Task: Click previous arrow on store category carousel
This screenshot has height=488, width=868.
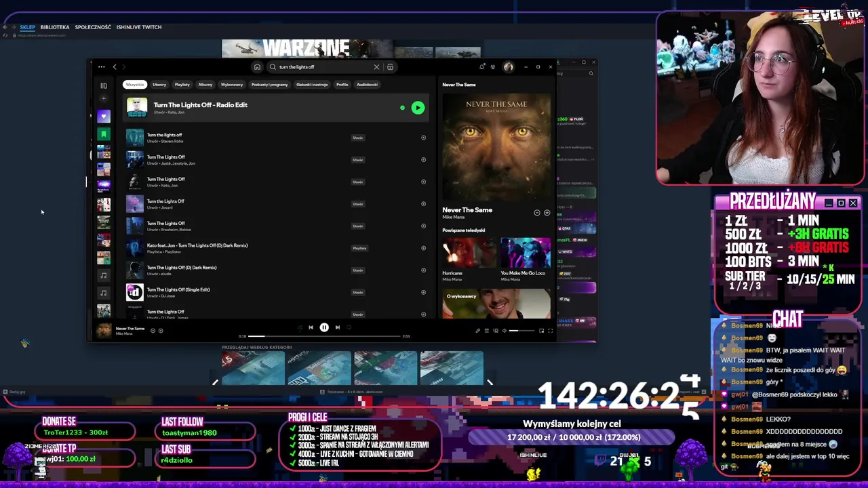Action: pyautogui.click(x=216, y=382)
